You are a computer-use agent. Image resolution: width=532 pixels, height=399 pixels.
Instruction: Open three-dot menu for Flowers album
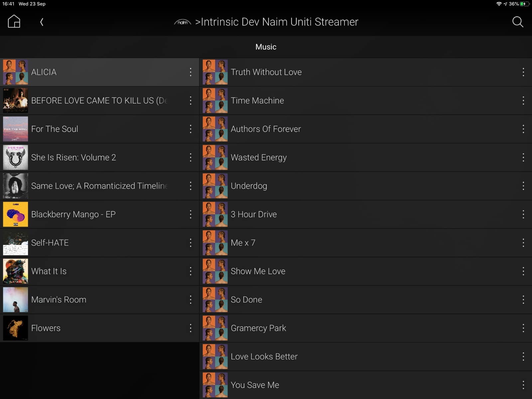[x=191, y=328]
